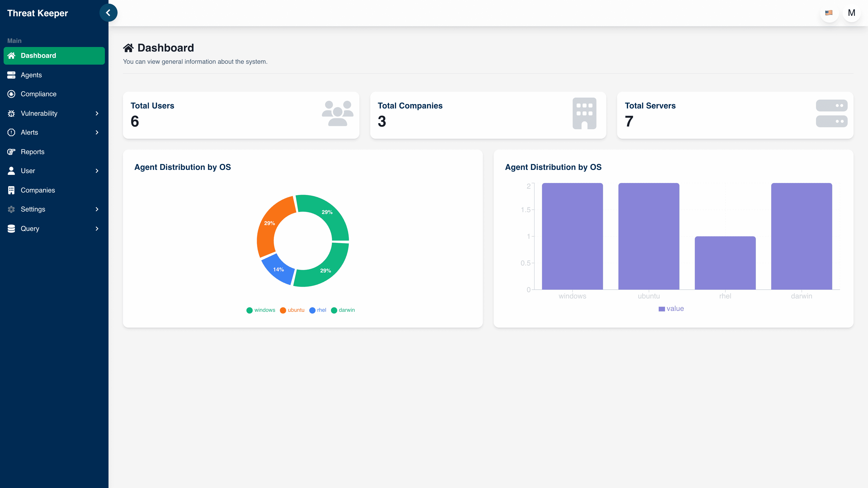The width and height of the screenshot is (868, 488).
Task: Open the M profile avatar
Action: (851, 12)
